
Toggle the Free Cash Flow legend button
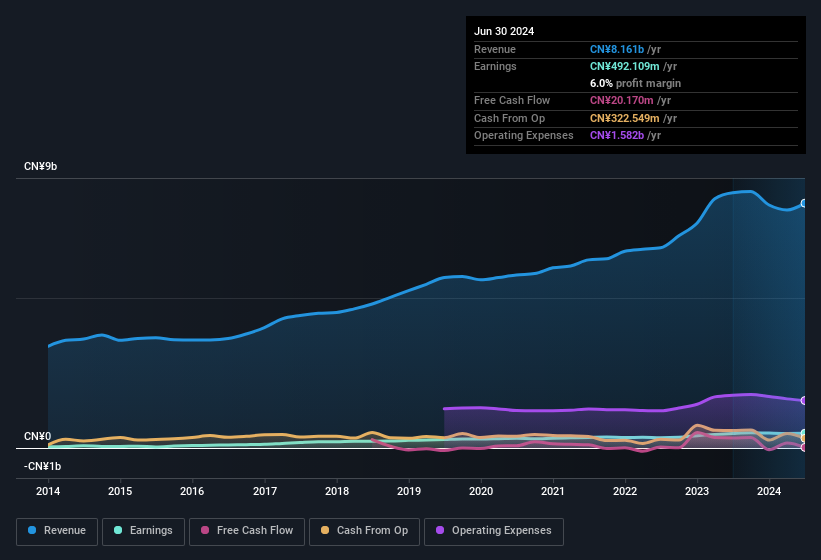[x=247, y=531]
